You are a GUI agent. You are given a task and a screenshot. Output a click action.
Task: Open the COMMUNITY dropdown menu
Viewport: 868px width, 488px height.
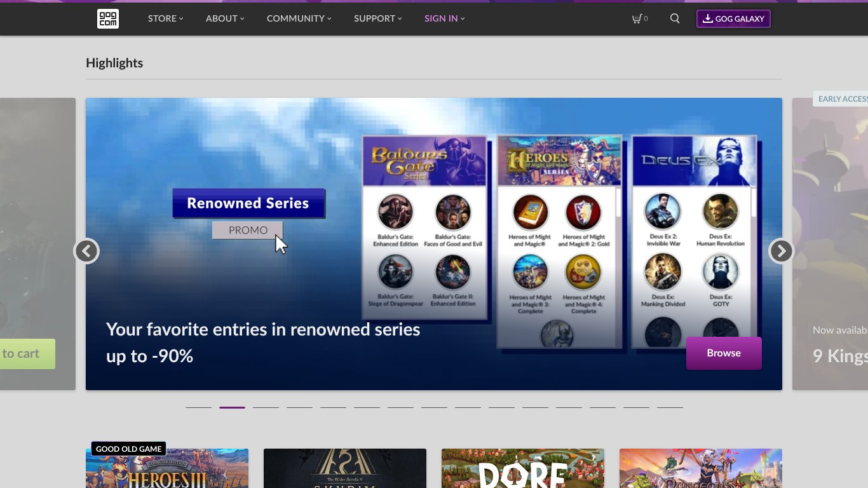pos(298,18)
